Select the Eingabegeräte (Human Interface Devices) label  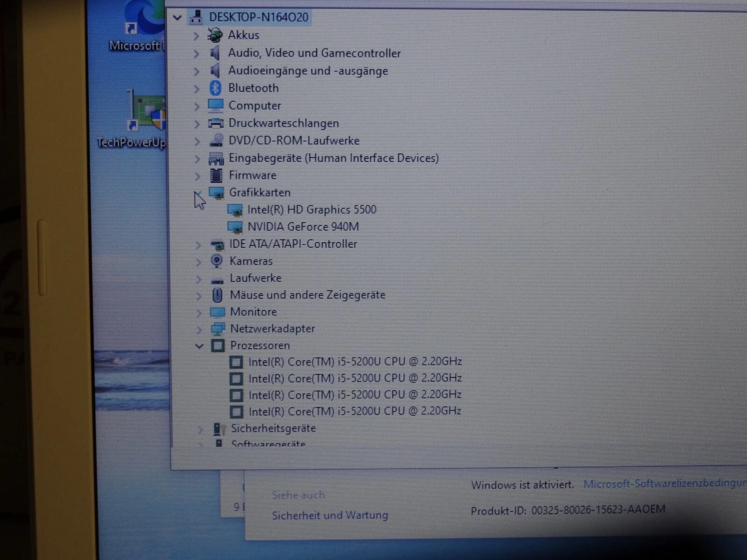point(334,158)
